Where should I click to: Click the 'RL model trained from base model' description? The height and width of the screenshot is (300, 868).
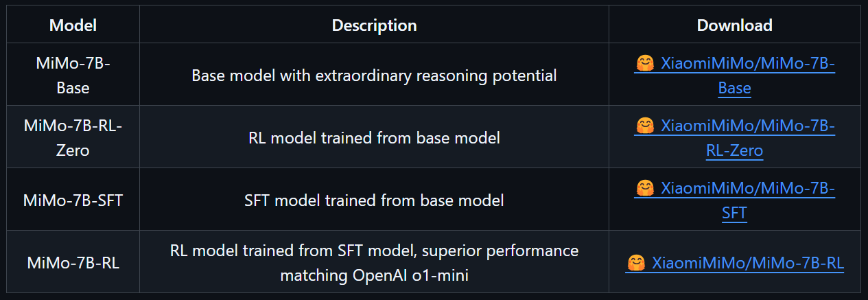[x=374, y=138]
